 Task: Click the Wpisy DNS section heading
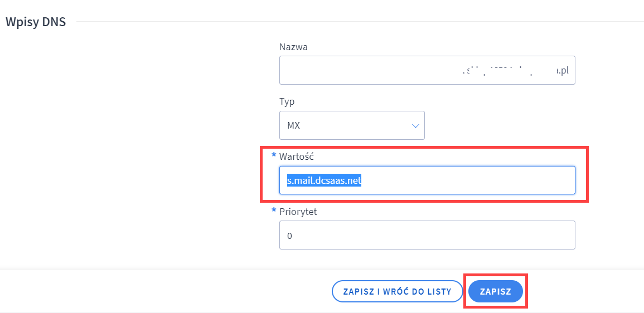(x=35, y=21)
